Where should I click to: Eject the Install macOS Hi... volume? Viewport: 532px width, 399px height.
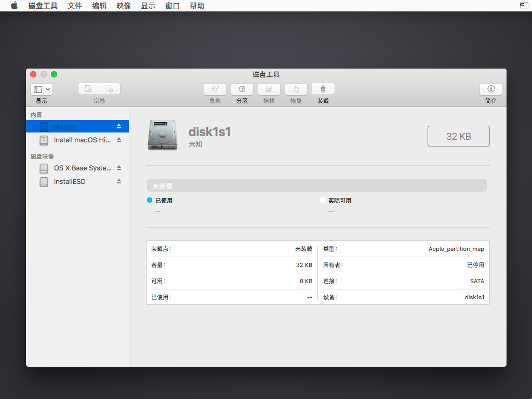click(119, 140)
